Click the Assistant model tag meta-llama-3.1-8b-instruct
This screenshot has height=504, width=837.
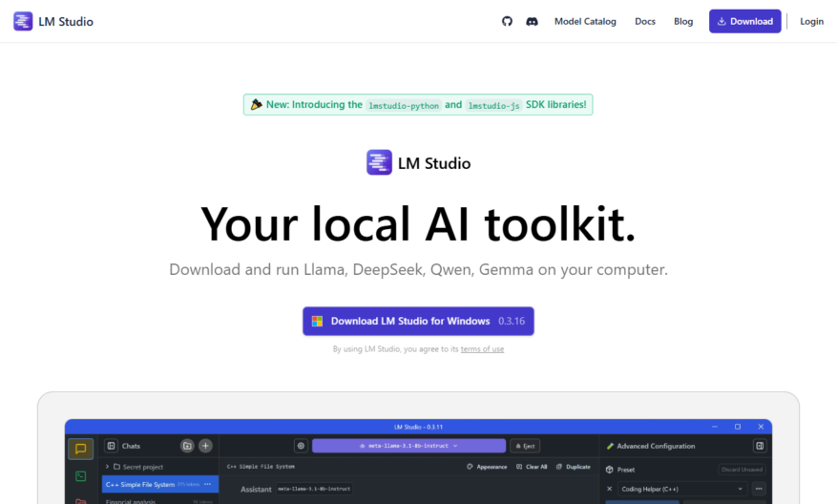coord(314,489)
